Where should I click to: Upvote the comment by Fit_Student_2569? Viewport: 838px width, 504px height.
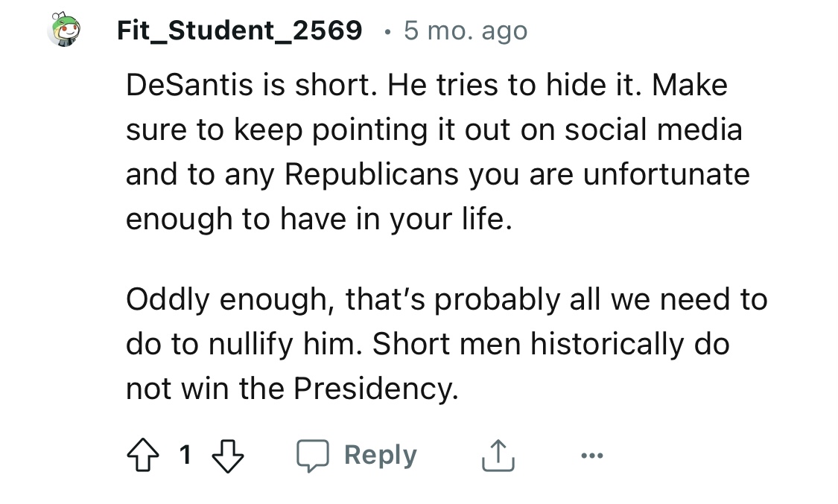coord(143,455)
